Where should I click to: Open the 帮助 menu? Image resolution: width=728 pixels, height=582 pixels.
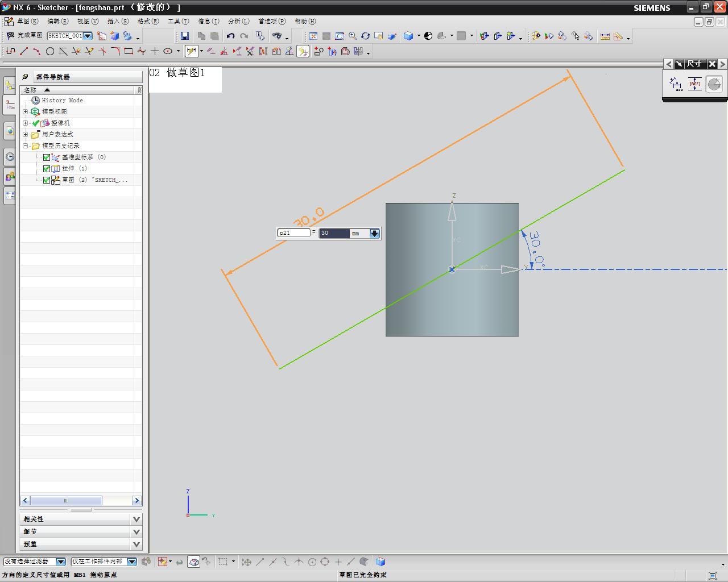(x=305, y=22)
